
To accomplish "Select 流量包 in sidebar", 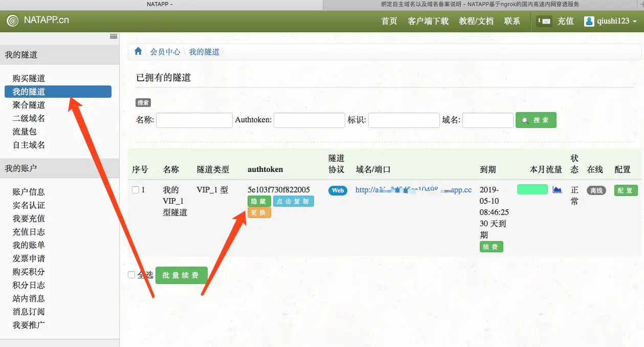I will (x=25, y=132).
